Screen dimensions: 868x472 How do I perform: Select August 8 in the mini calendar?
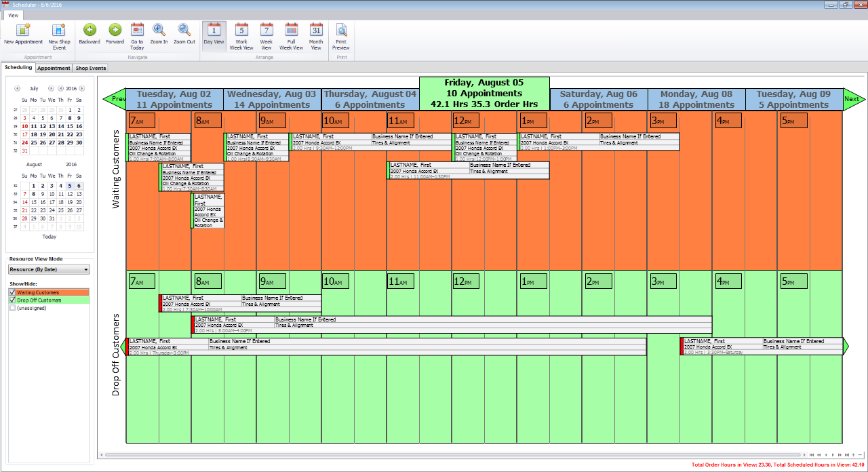(x=34, y=194)
